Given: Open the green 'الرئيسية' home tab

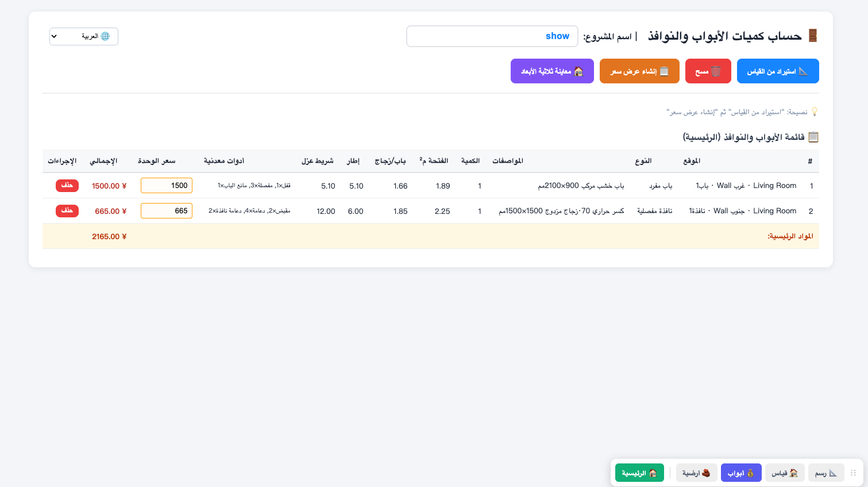Looking at the screenshot, I should pyautogui.click(x=639, y=473).
